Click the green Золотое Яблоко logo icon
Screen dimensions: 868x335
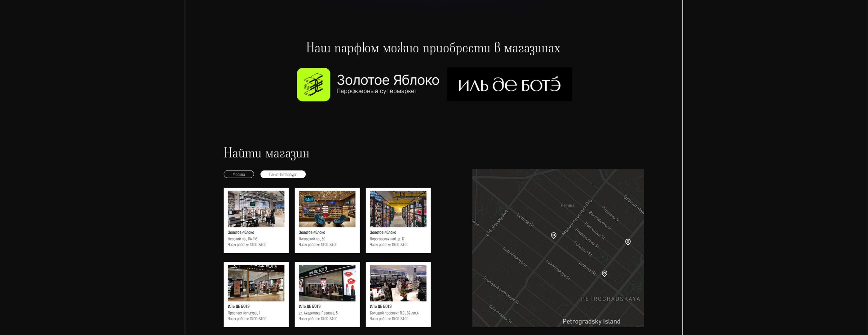click(313, 84)
